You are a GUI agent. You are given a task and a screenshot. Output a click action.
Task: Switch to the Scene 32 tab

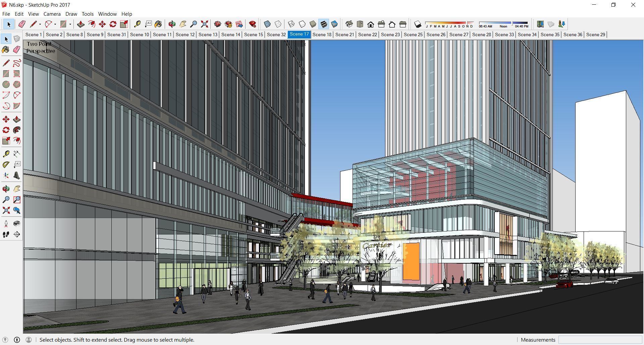pos(276,34)
